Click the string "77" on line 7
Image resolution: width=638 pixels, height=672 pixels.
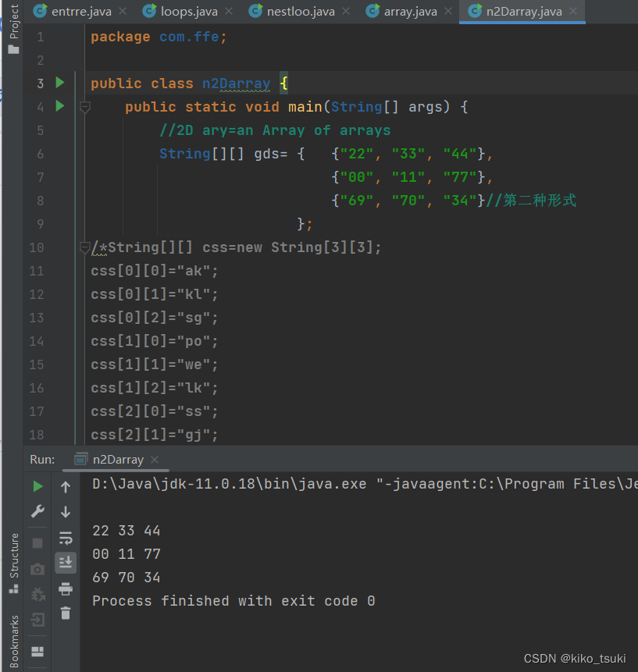click(460, 177)
